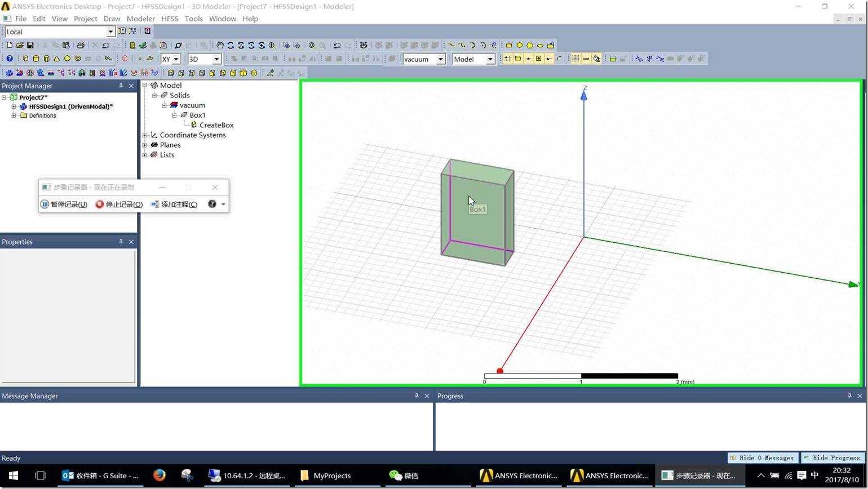Expand the Definitions folder in Project Manager
This screenshot has height=489, width=868.
click(x=14, y=115)
